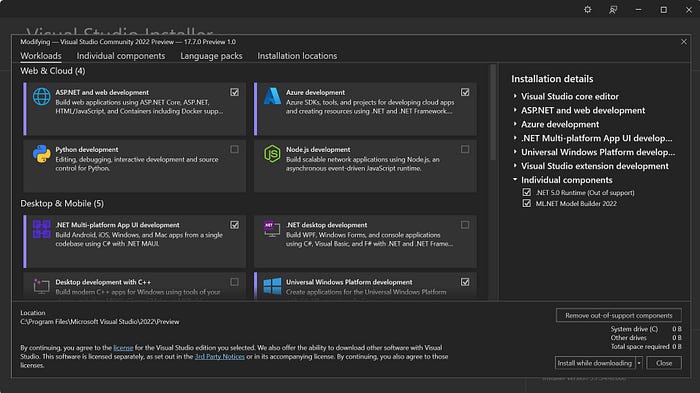This screenshot has width=700, height=393.
Task: Switch to the Language packs tab
Action: tap(211, 56)
